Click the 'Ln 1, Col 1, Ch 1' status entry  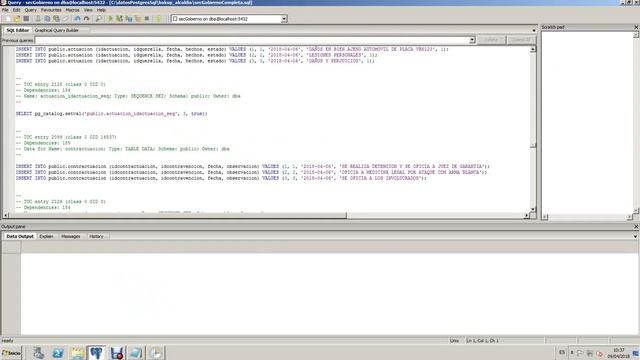coord(482,340)
